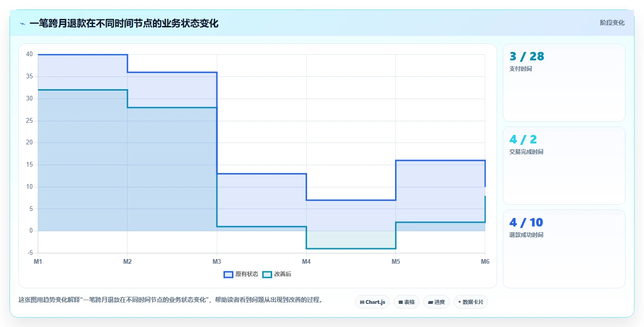Click the 改善后 teal legend swatch

(x=267, y=274)
